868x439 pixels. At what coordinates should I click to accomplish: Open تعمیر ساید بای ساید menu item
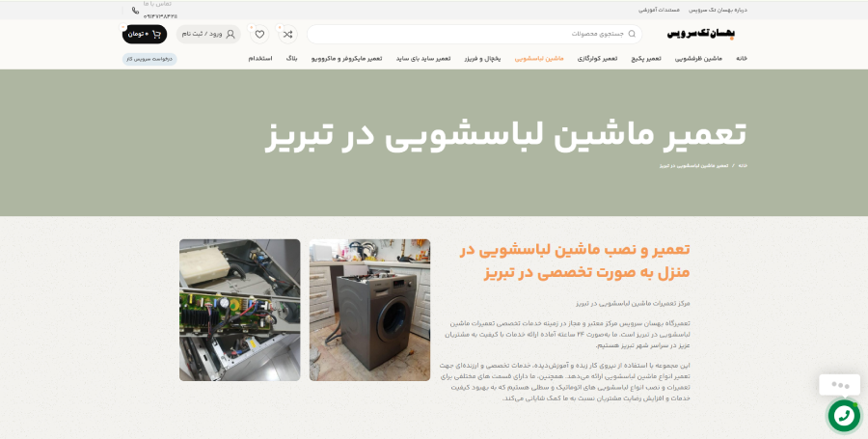[x=423, y=59]
